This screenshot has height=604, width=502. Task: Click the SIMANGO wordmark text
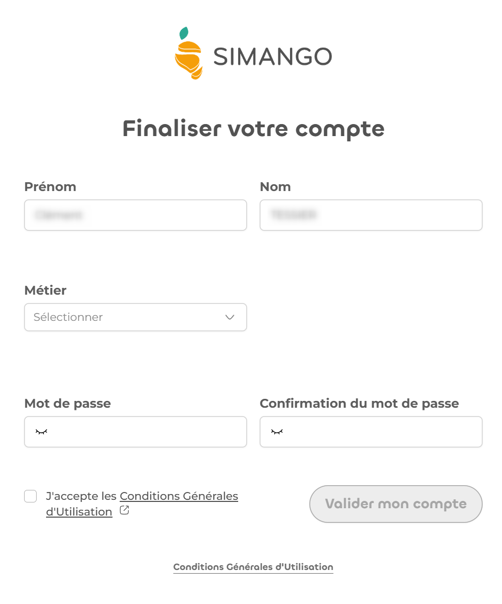(272, 57)
